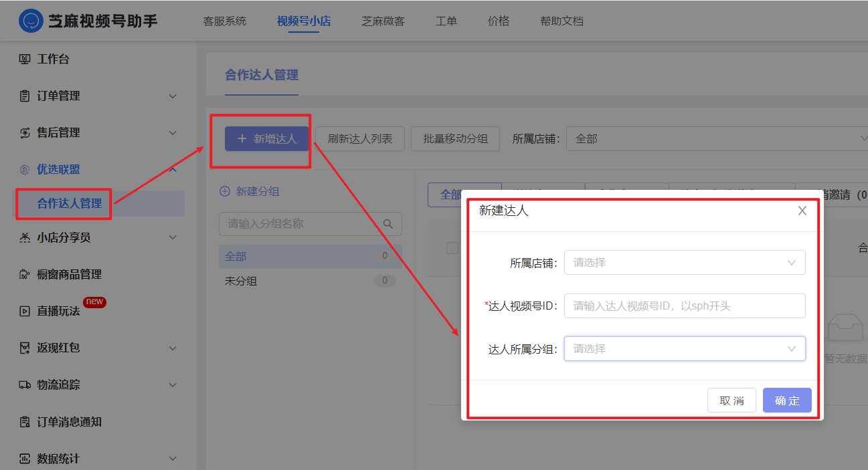The image size is (868, 470).
Task: Open the 工单 top menu
Action: (x=446, y=21)
